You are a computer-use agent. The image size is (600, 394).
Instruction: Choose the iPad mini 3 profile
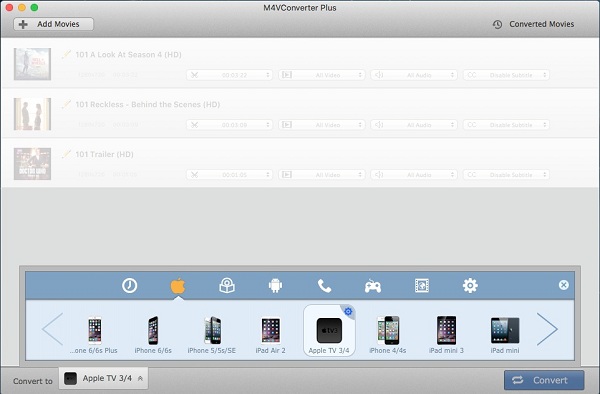446,334
